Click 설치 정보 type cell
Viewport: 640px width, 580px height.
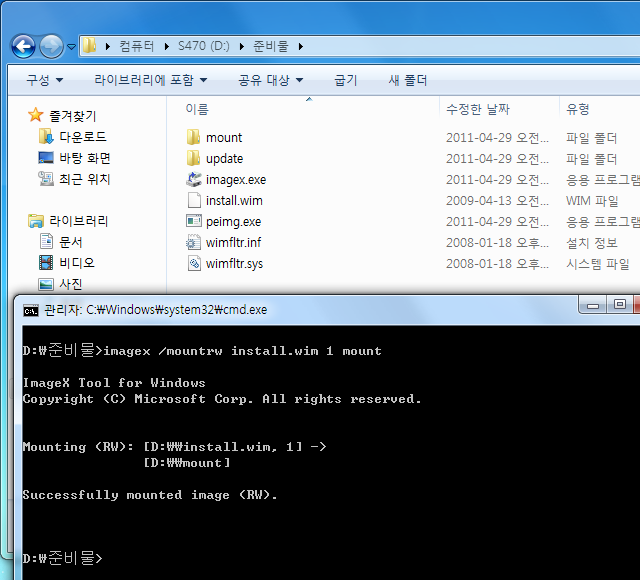click(x=592, y=243)
